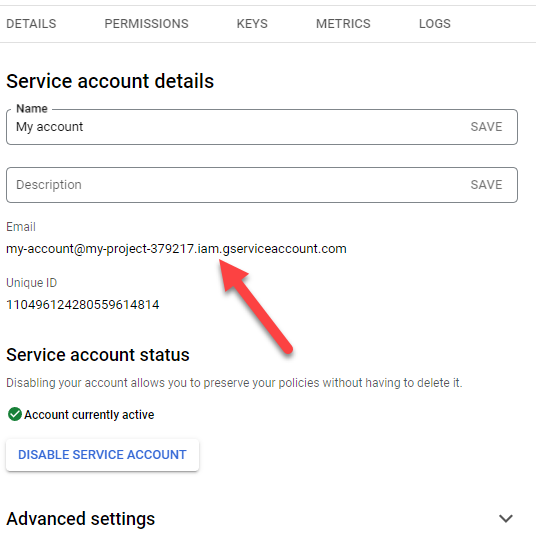Click the Account currently active text
This screenshot has width=536, height=557.
coord(89,415)
